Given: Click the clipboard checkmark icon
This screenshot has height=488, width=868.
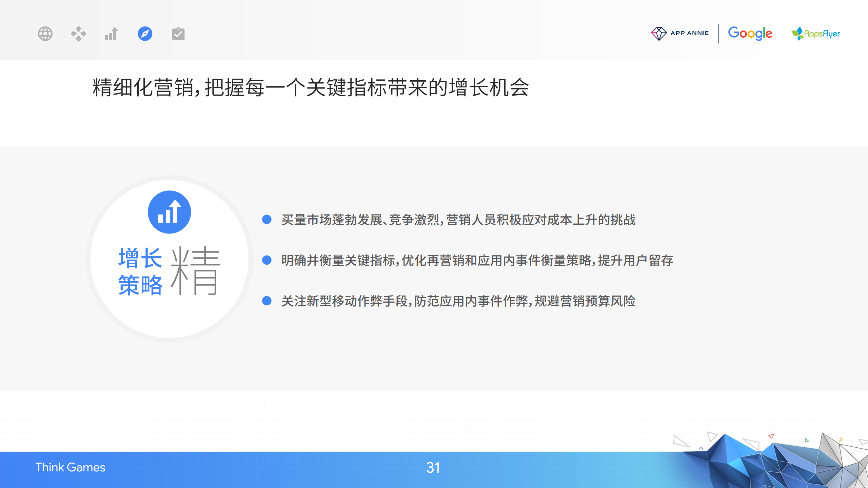Looking at the screenshot, I should 178,34.
